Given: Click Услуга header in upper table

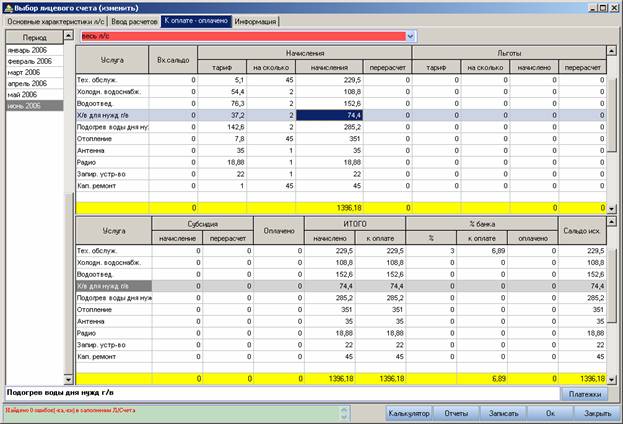Looking at the screenshot, I should pos(112,60).
